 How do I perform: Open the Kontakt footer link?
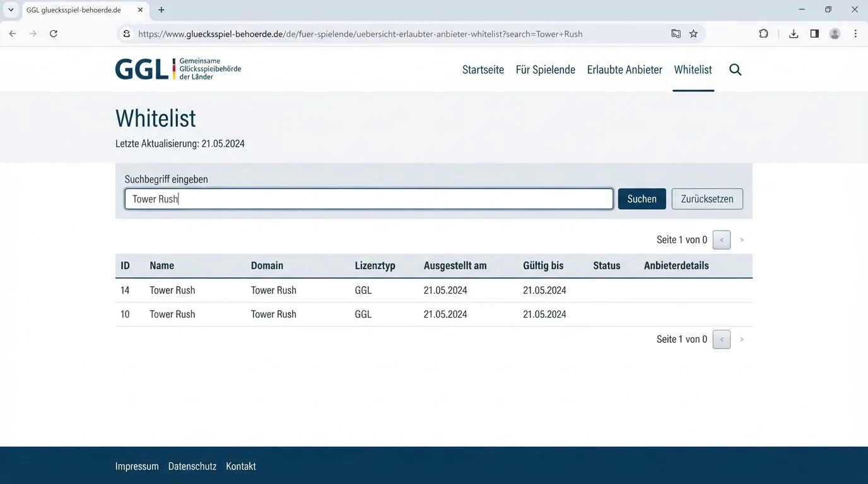point(241,467)
